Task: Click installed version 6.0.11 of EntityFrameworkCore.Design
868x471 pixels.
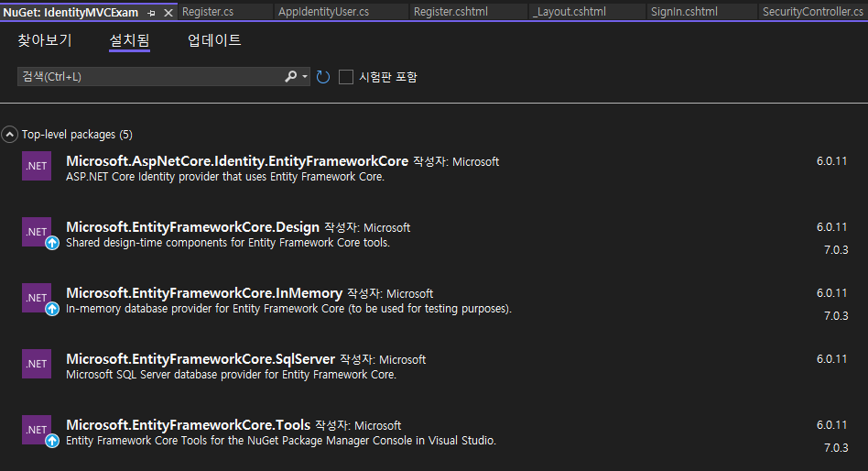Action: (x=831, y=227)
